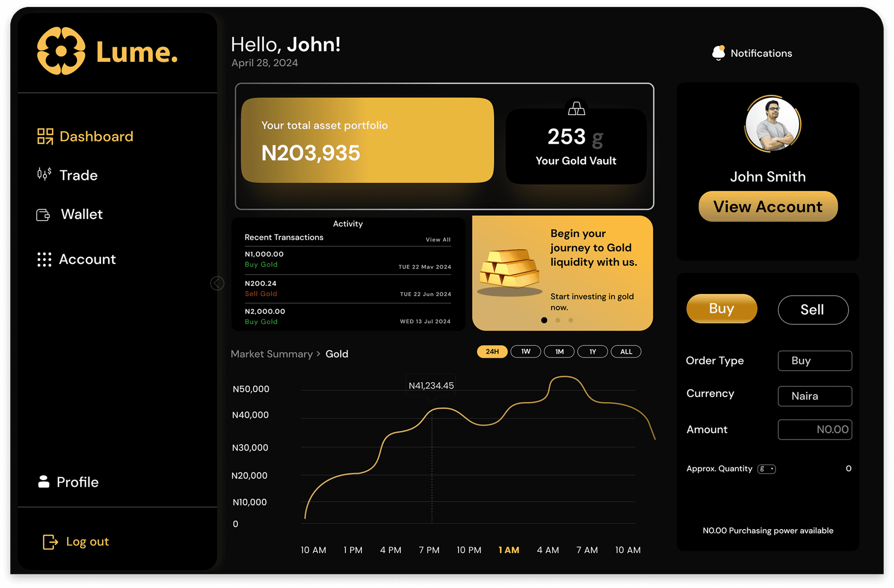
Task: Click the Wallet icon in sidebar
Action: click(43, 215)
